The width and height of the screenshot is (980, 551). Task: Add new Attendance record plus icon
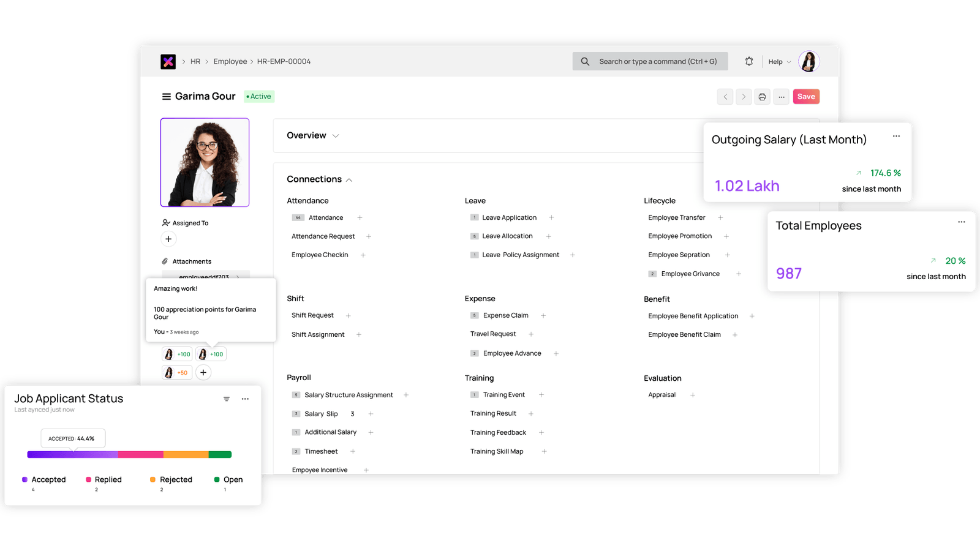[360, 218]
